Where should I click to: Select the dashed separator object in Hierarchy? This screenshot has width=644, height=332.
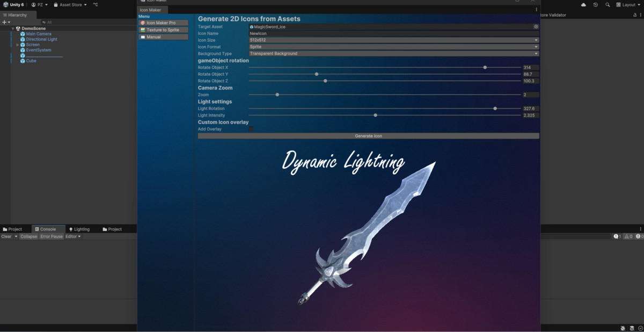tap(45, 55)
